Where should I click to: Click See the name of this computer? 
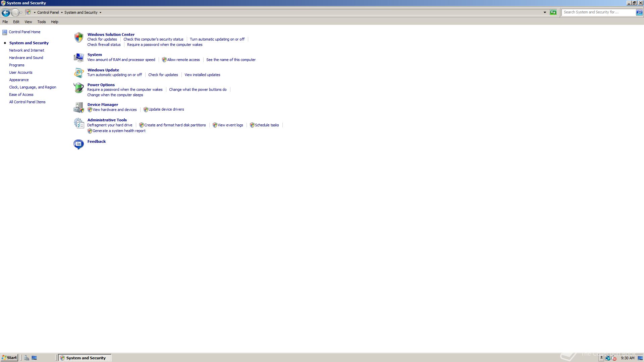tap(231, 60)
